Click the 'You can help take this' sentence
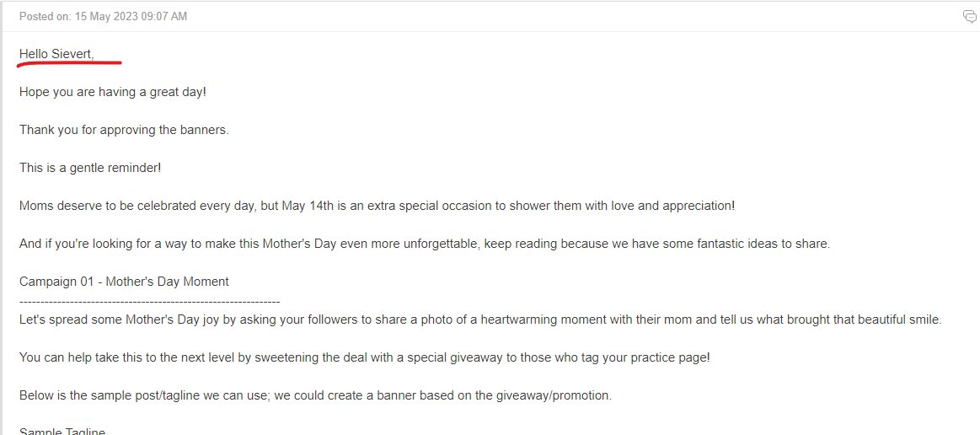 click(x=364, y=358)
